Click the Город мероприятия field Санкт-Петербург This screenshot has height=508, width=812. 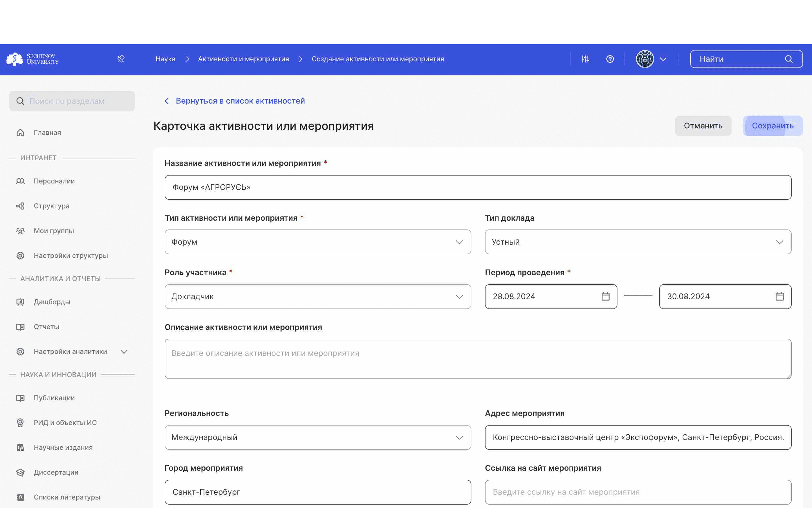click(318, 492)
